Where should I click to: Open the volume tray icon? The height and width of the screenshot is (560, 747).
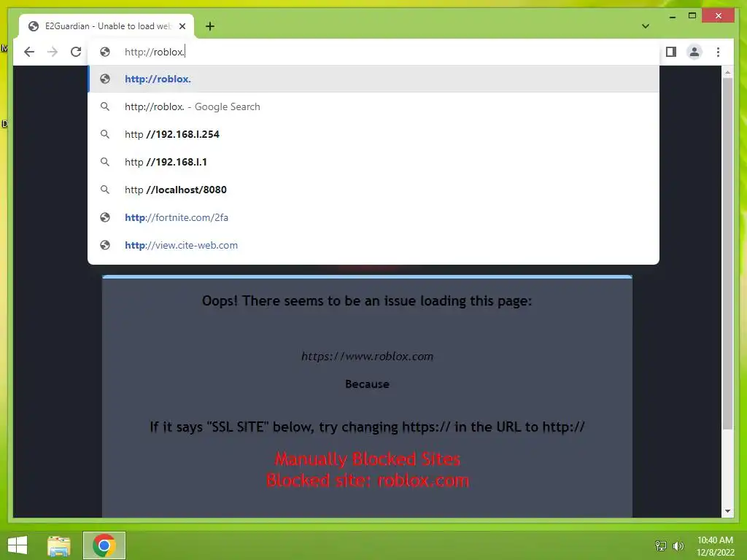[678, 545]
